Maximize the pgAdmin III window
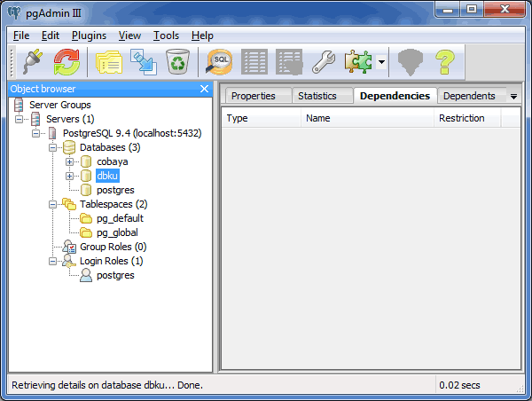The height and width of the screenshot is (401, 532). pyautogui.click(x=472, y=9)
